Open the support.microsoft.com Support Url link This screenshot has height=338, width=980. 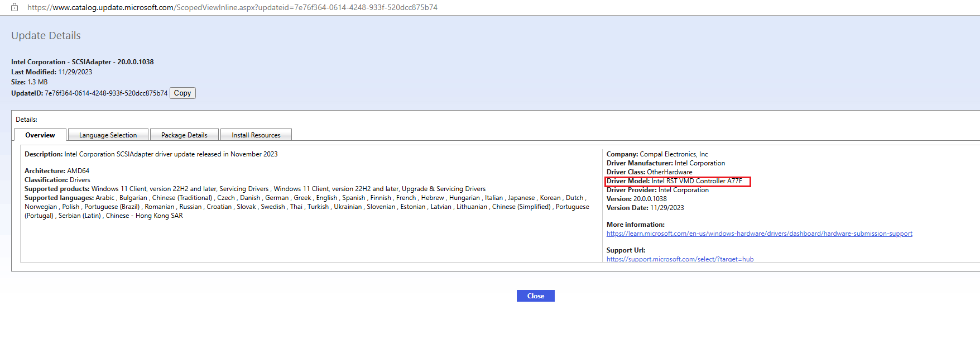(x=680, y=259)
